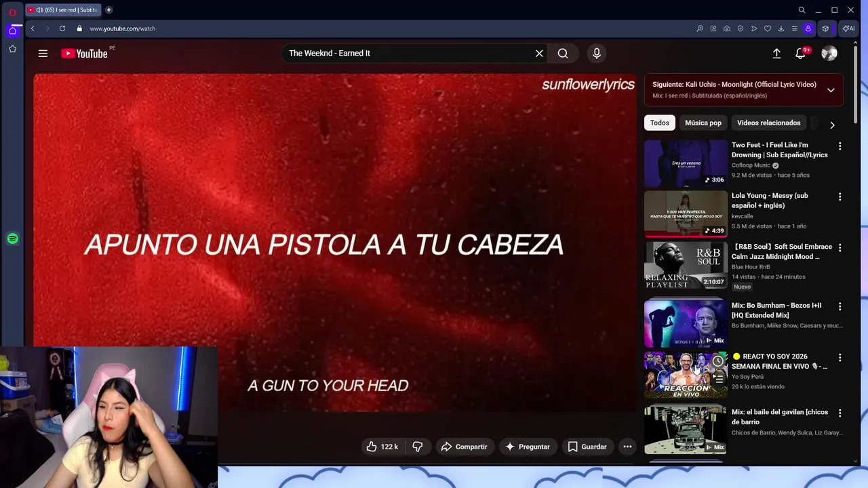Like the video with 122 k
This screenshot has height=488, width=868.
pyautogui.click(x=382, y=447)
